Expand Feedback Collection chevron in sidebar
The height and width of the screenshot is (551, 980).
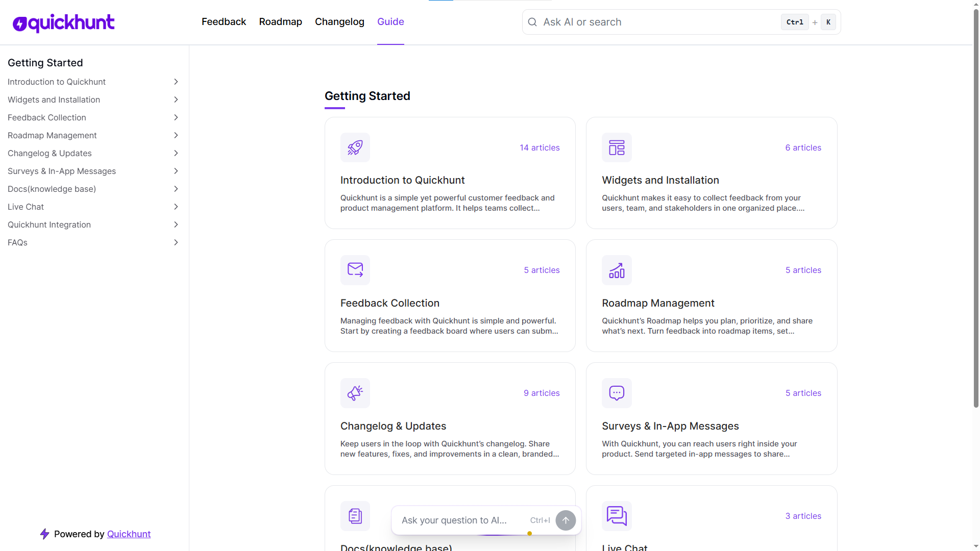tap(176, 117)
